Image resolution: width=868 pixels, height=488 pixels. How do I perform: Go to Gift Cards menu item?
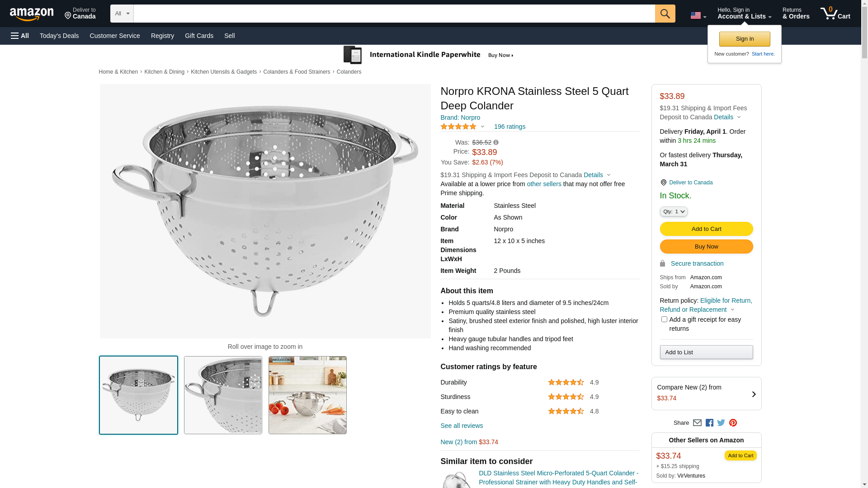[199, 36]
